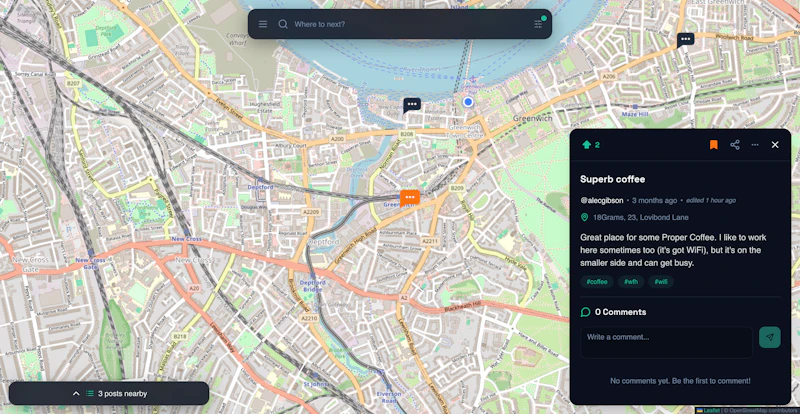Toggle the orange bookmark on this post

tap(714, 145)
